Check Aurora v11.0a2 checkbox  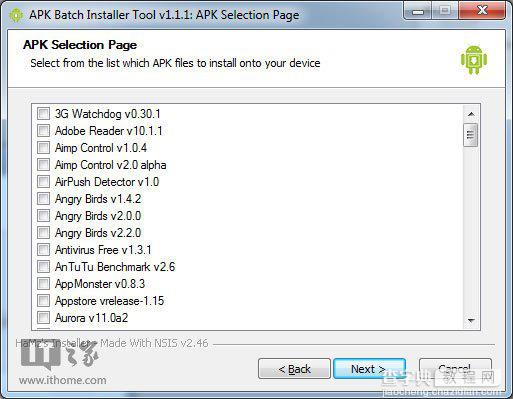tap(43, 317)
